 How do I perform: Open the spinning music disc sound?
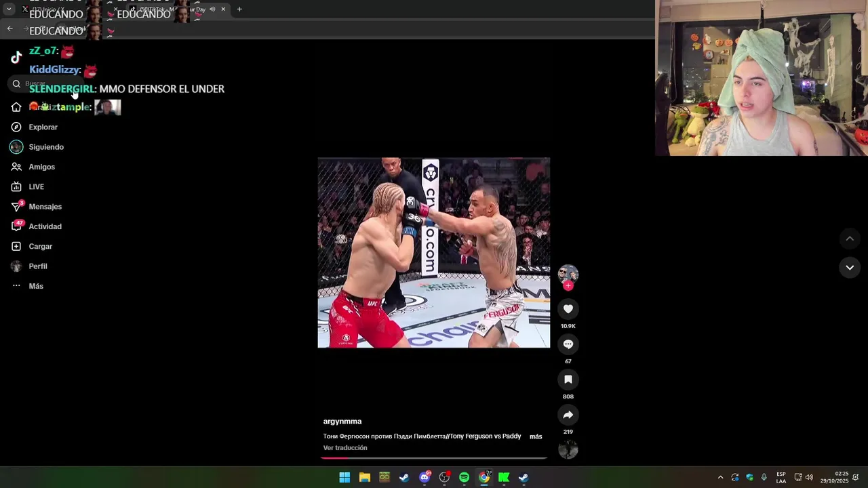(568, 449)
